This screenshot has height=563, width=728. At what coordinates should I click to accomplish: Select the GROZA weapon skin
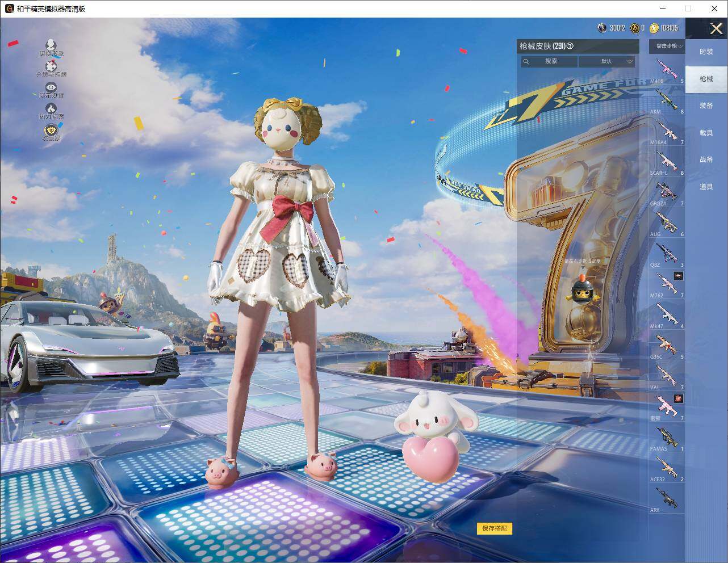point(667,193)
